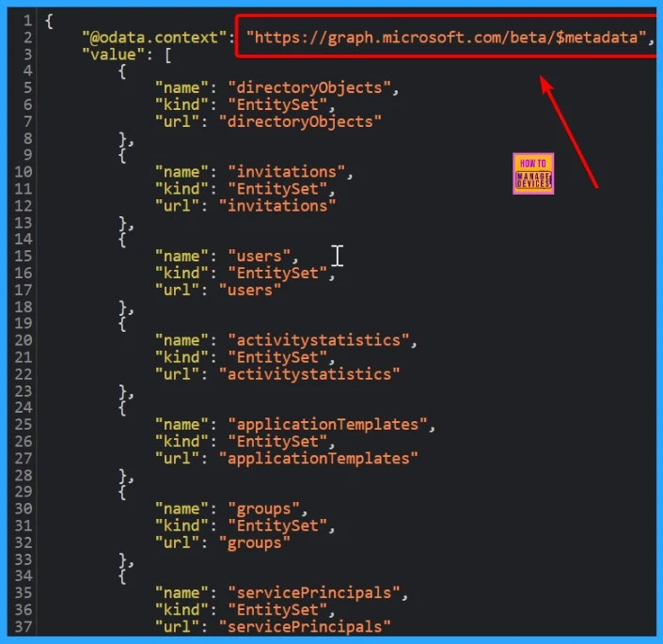This screenshot has height=644, width=663.
Task: Select "EntitySet" on line 11
Action: [x=277, y=189]
